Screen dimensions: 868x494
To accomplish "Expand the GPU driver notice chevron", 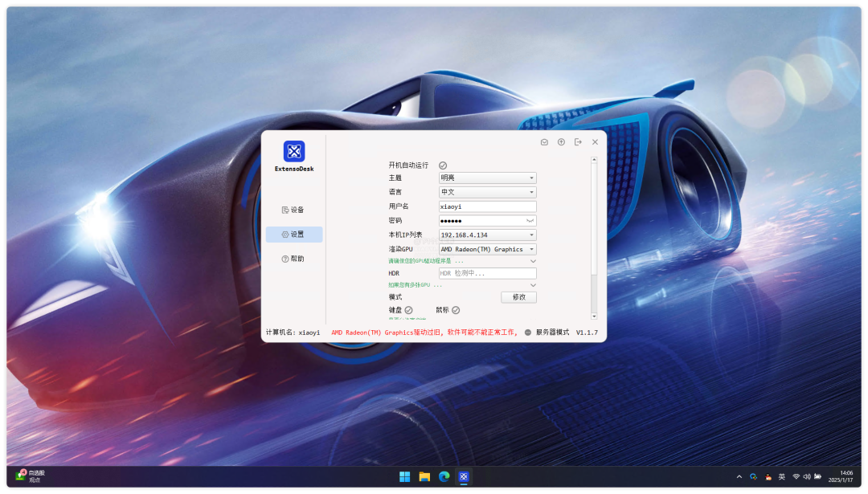I will point(532,261).
